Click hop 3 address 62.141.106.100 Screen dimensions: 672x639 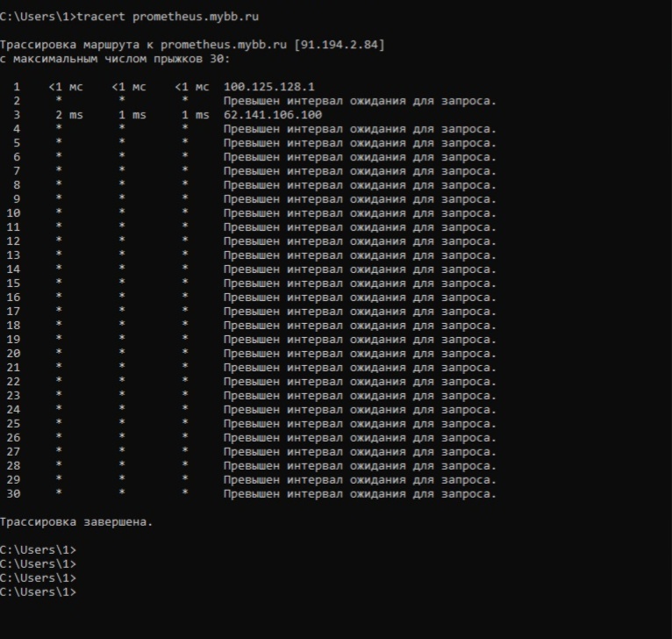273,115
